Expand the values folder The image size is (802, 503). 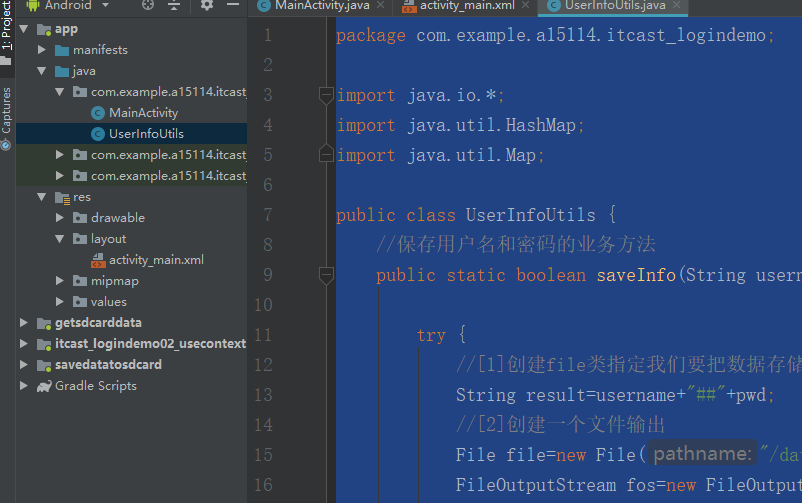[x=60, y=302]
